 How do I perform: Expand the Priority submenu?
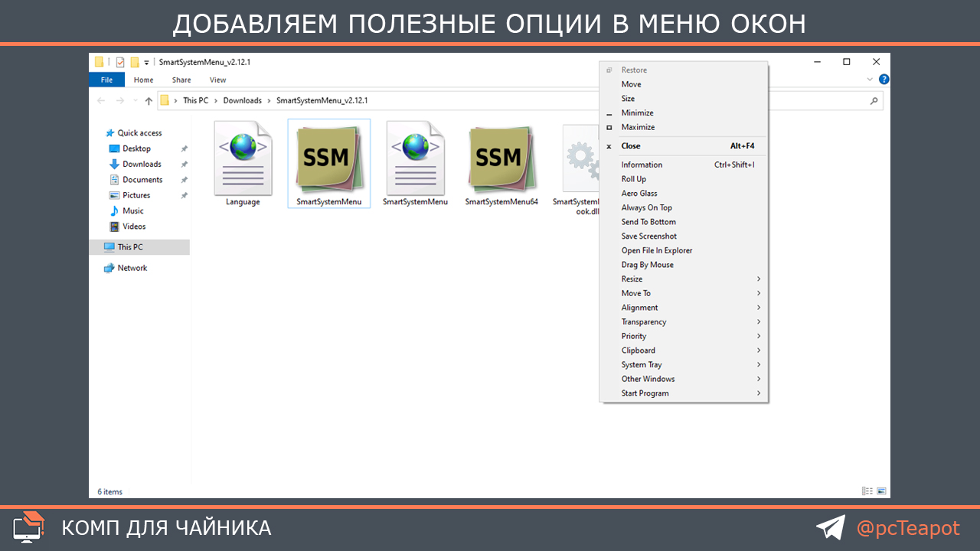pos(684,336)
